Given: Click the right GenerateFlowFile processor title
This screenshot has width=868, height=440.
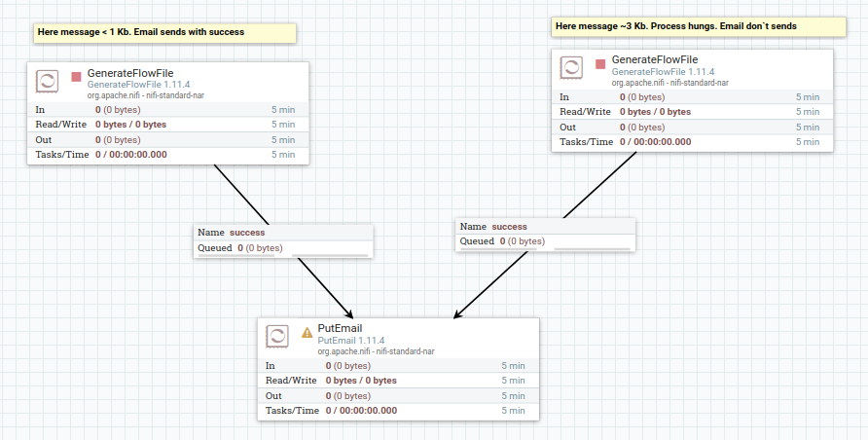Looking at the screenshot, I should (x=654, y=59).
